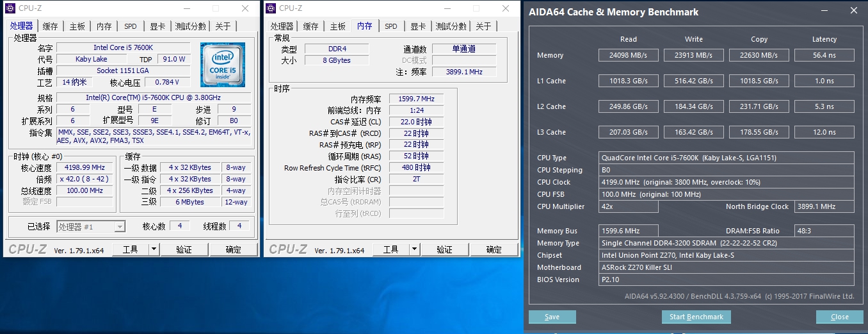
Task: Click the CAS# 延迟 value 22.0 时钟
Action: 416,122
